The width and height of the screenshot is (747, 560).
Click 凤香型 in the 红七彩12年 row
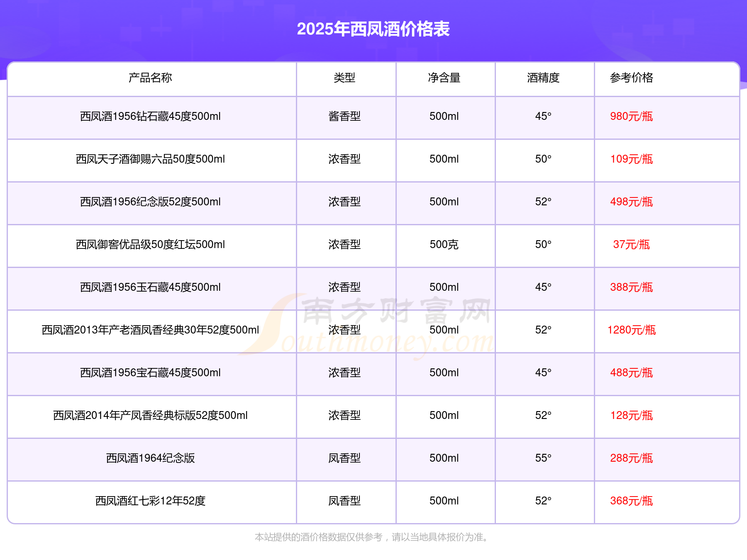[x=344, y=501]
